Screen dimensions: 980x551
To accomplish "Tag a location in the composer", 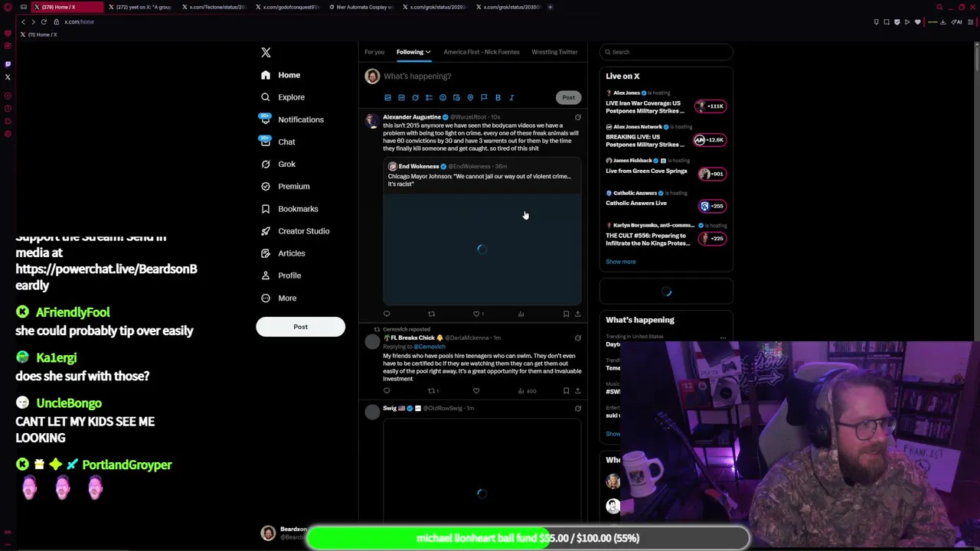I will (x=470, y=98).
